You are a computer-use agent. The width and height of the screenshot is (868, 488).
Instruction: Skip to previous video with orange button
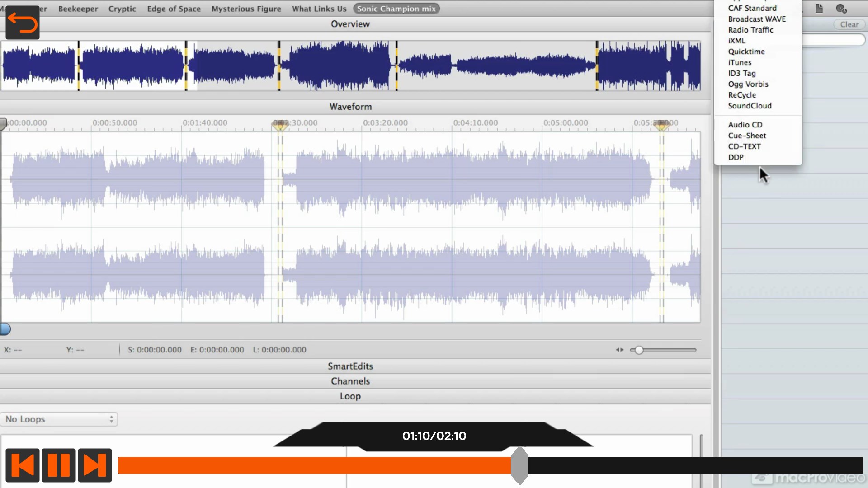(23, 465)
